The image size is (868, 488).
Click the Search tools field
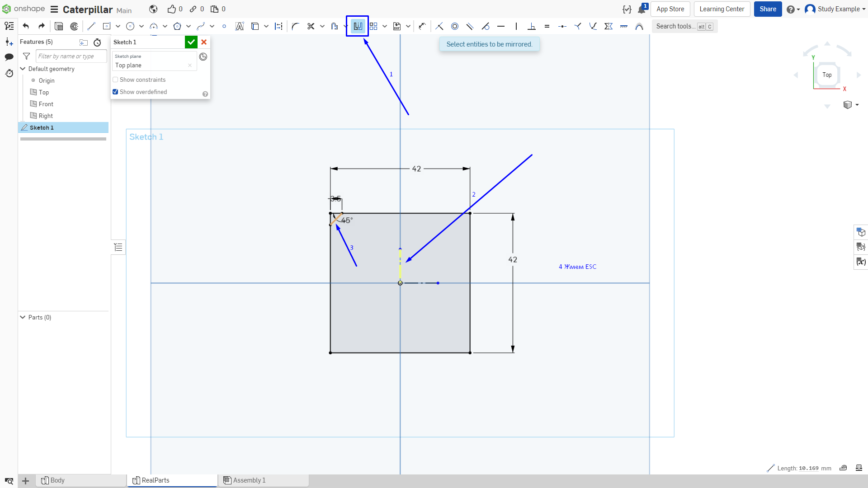684,26
